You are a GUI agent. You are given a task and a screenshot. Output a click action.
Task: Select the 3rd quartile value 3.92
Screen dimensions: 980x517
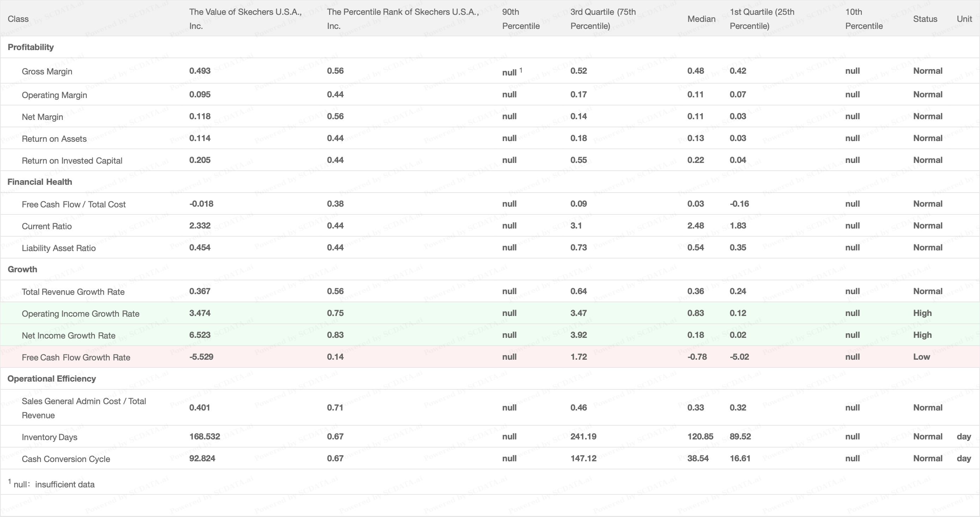(579, 335)
